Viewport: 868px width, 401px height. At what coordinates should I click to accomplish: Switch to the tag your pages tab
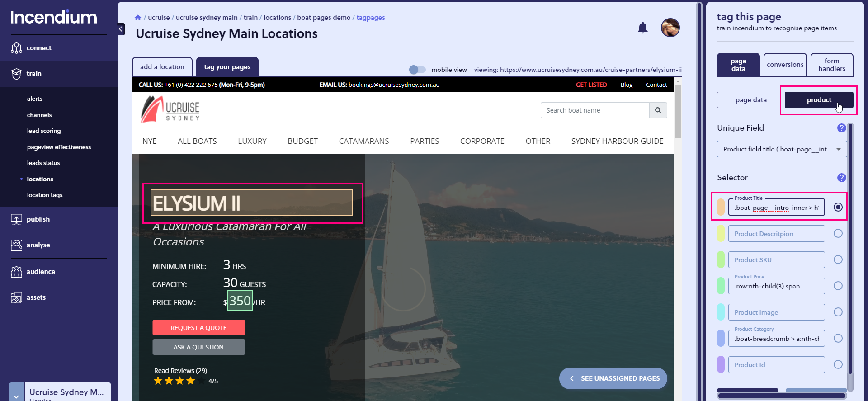[x=227, y=67]
